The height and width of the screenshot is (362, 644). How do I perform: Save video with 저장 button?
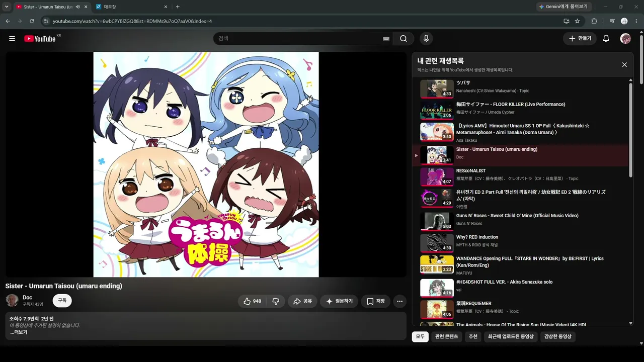click(375, 301)
